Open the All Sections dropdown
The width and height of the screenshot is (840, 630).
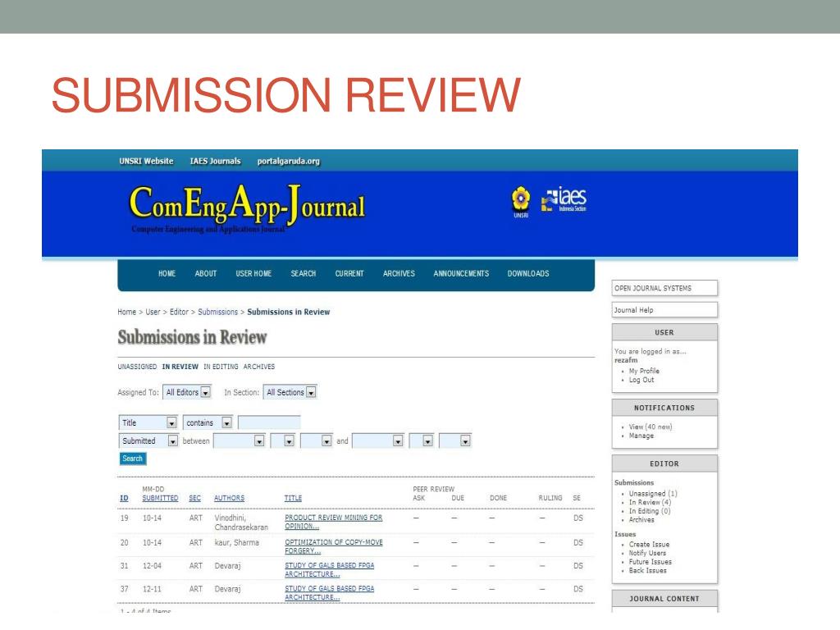pos(290,392)
